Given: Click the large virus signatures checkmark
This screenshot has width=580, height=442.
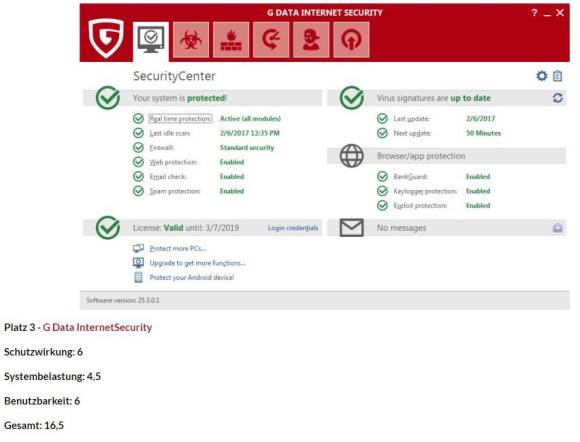Looking at the screenshot, I should (352, 98).
